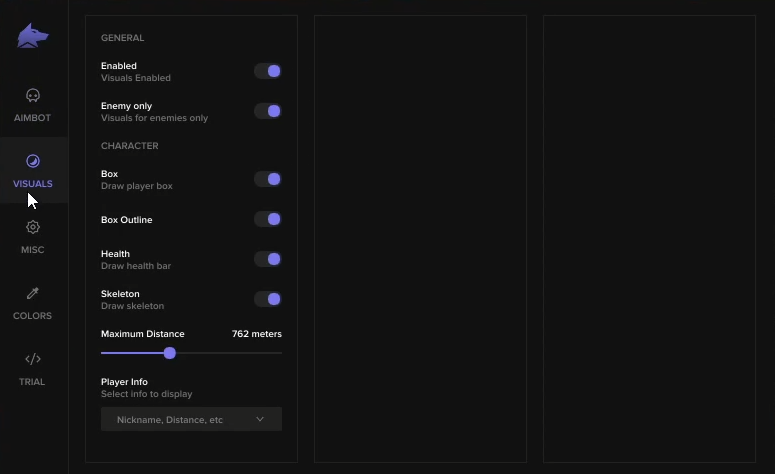Click the TRIAL sidebar label
Screen dimensions: 775x474
pyautogui.click(x=32, y=382)
